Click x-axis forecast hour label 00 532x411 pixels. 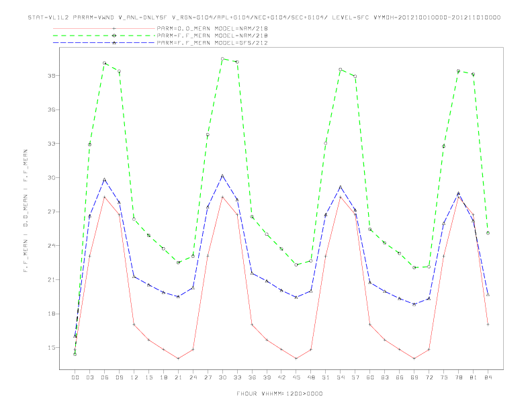75,377
